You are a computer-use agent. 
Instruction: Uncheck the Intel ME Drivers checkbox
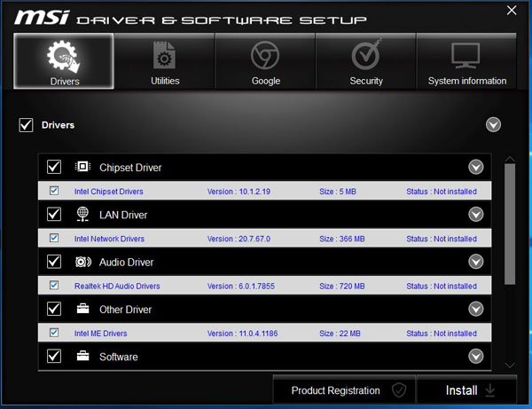54,333
